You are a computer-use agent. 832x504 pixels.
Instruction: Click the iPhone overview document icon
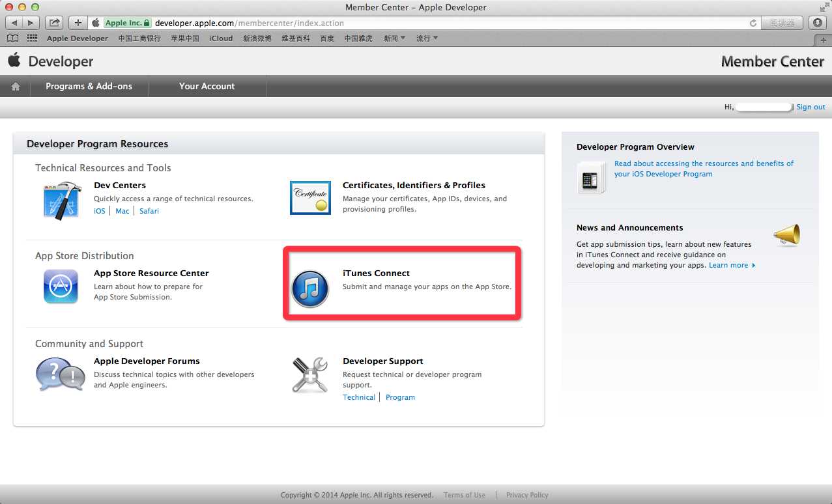click(590, 178)
